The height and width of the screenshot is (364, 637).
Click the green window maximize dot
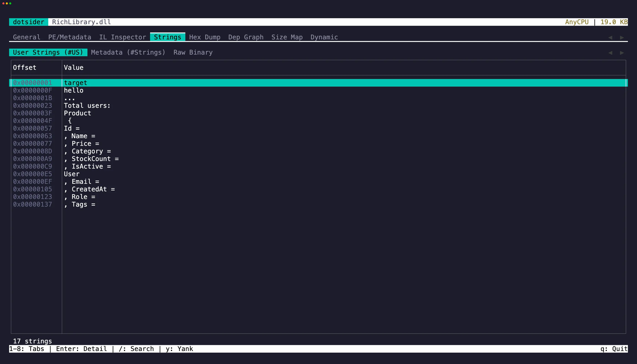point(10,3)
